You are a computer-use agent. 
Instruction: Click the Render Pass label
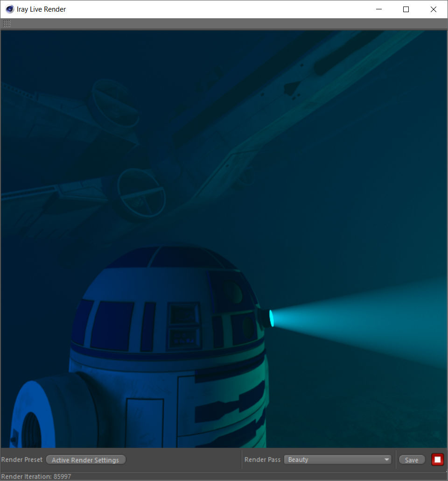click(262, 460)
